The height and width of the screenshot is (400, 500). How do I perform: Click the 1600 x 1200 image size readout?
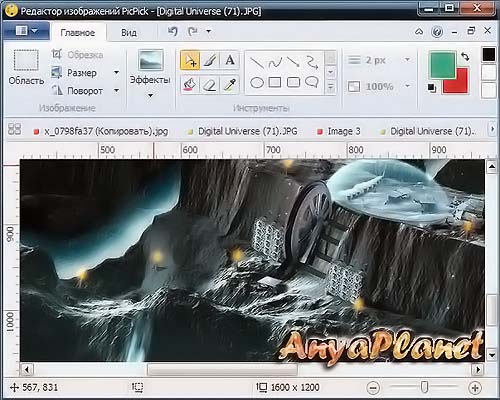click(x=295, y=387)
